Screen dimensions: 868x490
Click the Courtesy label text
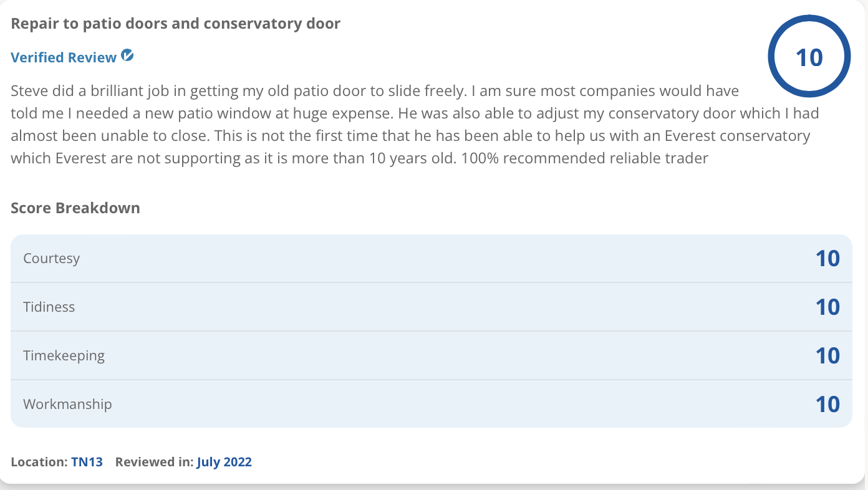point(52,258)
